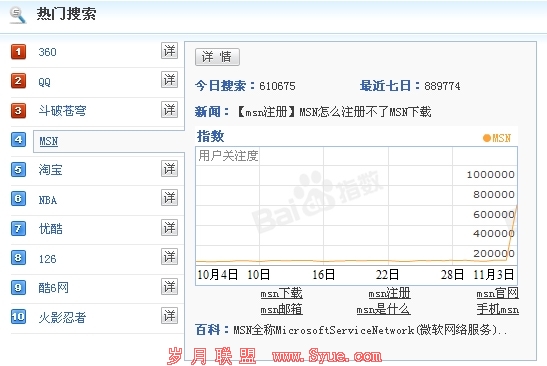Show 详 details for 优酷
The image size is (547, 366).
[x=170, y=227]
